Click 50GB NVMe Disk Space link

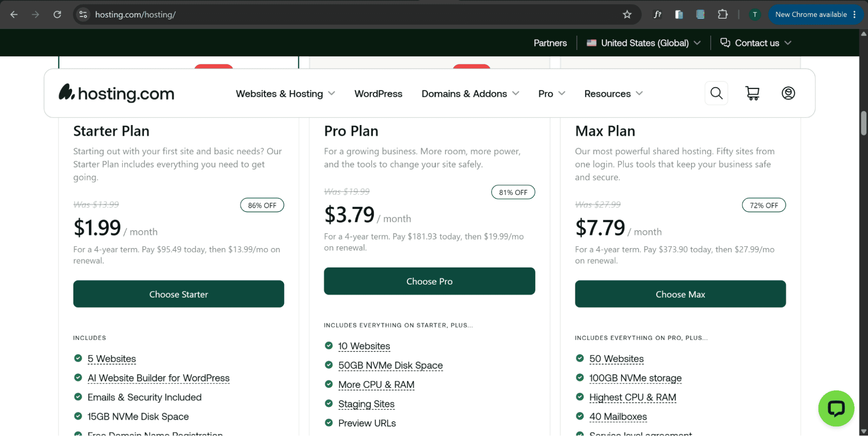390,365
